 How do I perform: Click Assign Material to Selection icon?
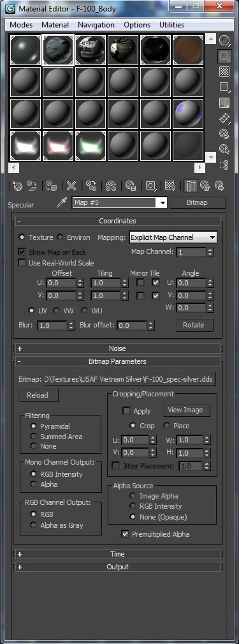pyautogui.click(x=52, y=186)
